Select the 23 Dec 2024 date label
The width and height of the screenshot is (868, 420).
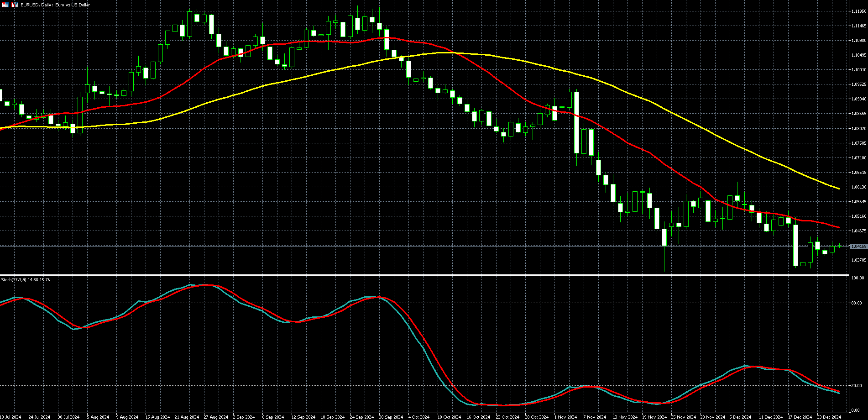(829, 417)
